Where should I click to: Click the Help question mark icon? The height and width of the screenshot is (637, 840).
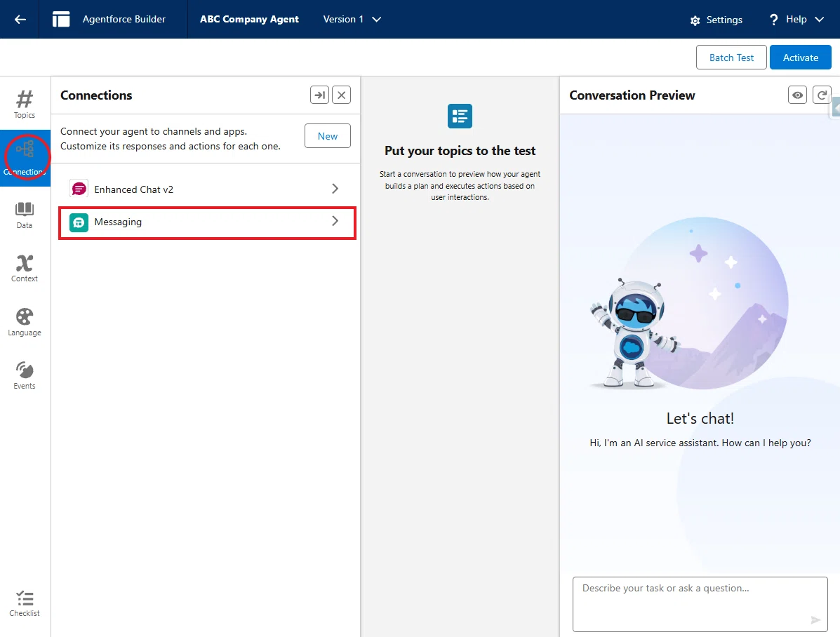[773, 20]
